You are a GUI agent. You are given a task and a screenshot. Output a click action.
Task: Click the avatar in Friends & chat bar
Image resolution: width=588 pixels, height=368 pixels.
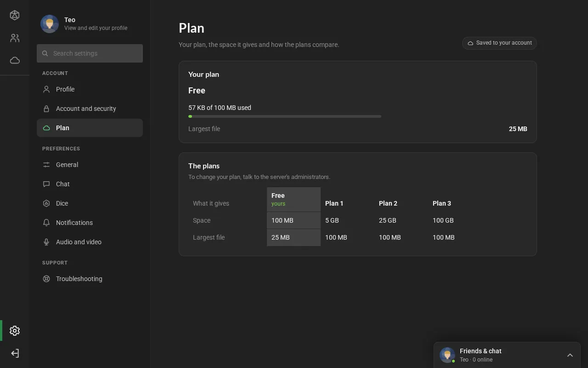tap(447, 355)
